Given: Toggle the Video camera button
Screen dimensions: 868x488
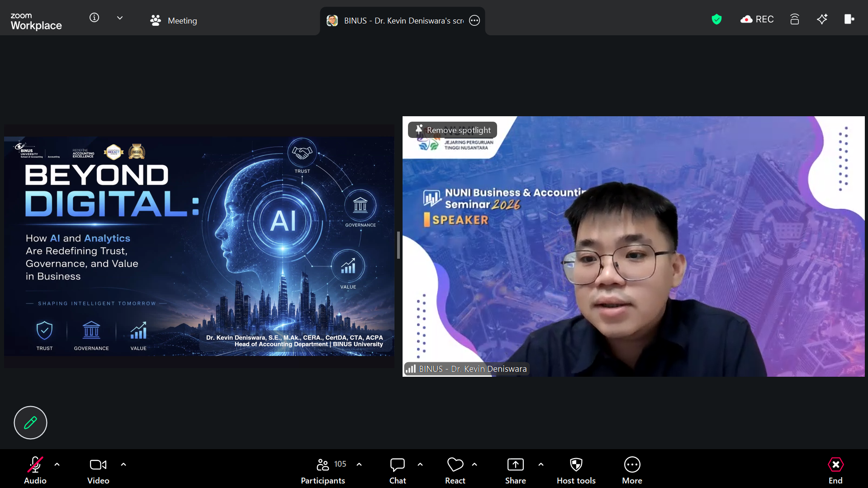Looking at the screenshot, I should click(x=98, y=470).
